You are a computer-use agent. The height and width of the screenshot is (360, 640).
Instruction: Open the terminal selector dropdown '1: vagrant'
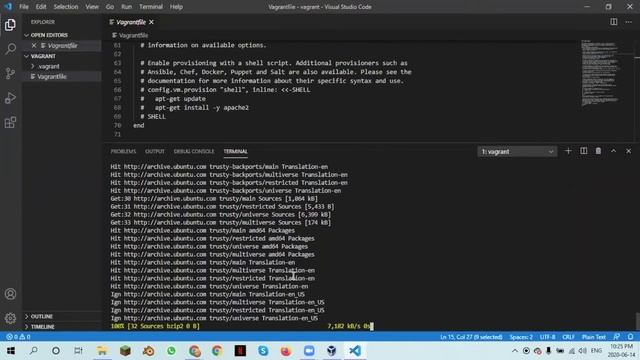(x=517, y=151)
